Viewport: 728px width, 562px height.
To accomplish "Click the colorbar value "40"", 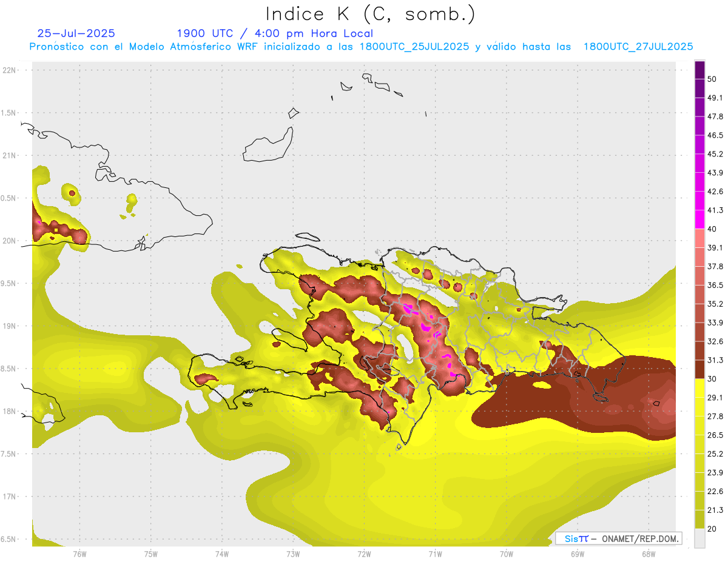I will [x=712, y=229].
